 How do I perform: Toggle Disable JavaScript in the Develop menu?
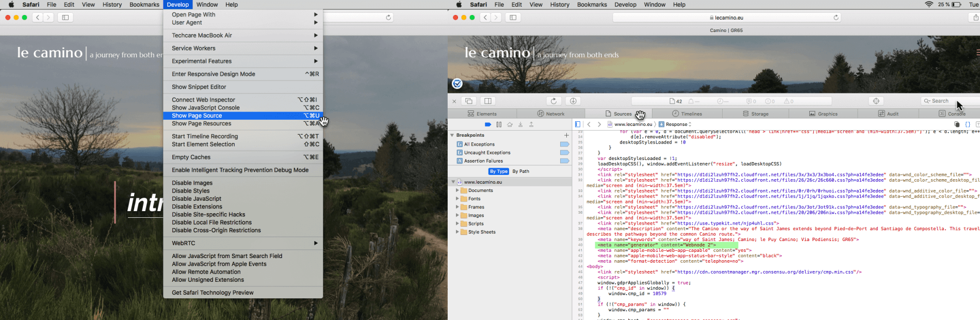(x=243, y=199)
